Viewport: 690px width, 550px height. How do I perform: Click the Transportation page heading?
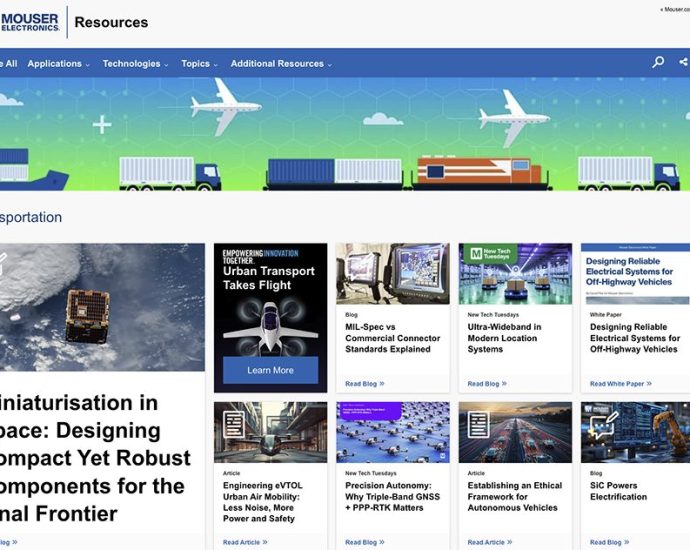pos(31,217)
